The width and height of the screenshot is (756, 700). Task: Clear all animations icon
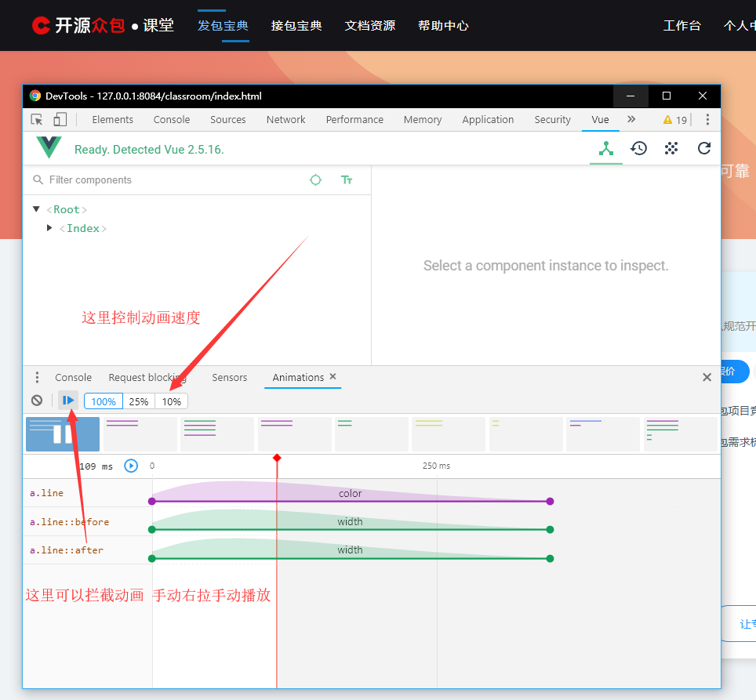coord(37,401)
